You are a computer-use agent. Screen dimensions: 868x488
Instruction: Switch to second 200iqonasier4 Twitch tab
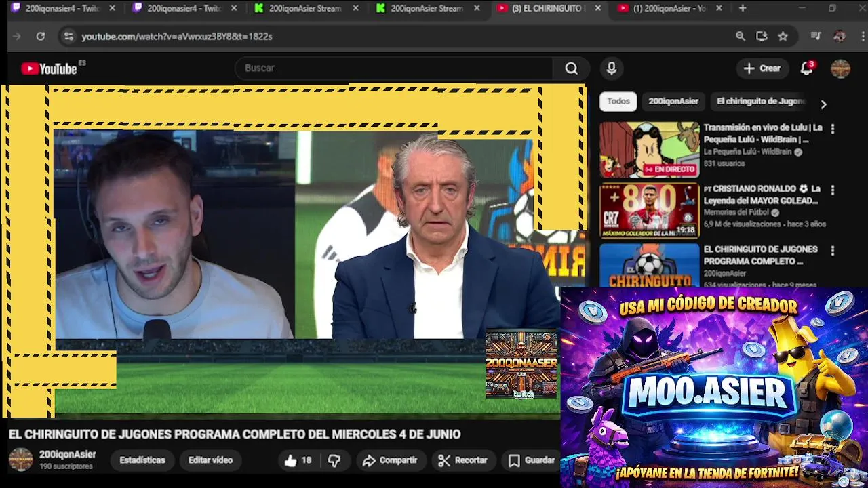coord(183,8)
